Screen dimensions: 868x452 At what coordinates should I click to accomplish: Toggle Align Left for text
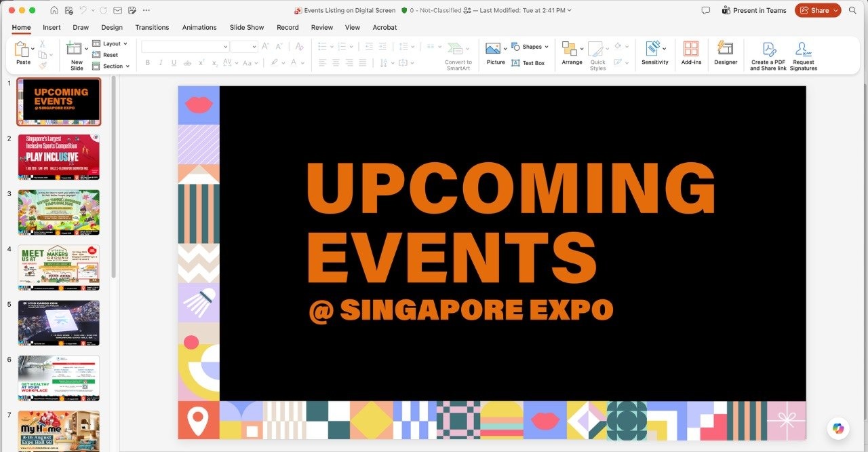click(323, 63)
